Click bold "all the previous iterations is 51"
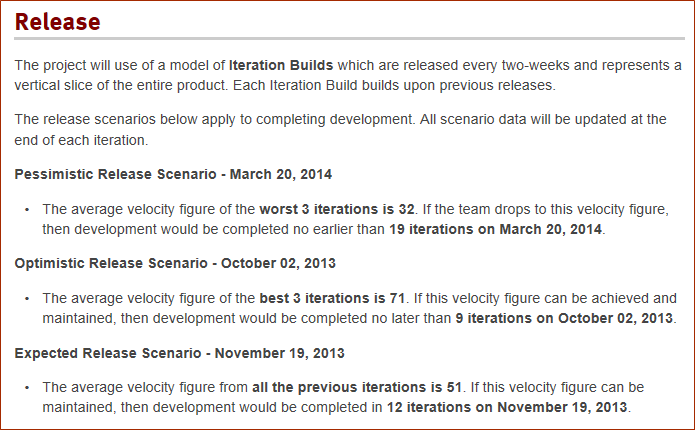 [x=357, y=387]
